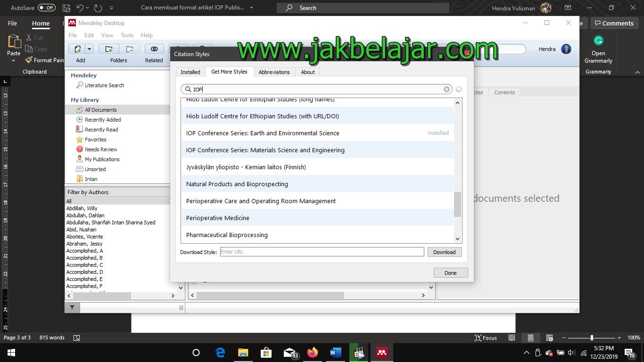This screenshot has width=644, height=362.
Task: Click the Download Style URL field
Action: tap(322, 252)
